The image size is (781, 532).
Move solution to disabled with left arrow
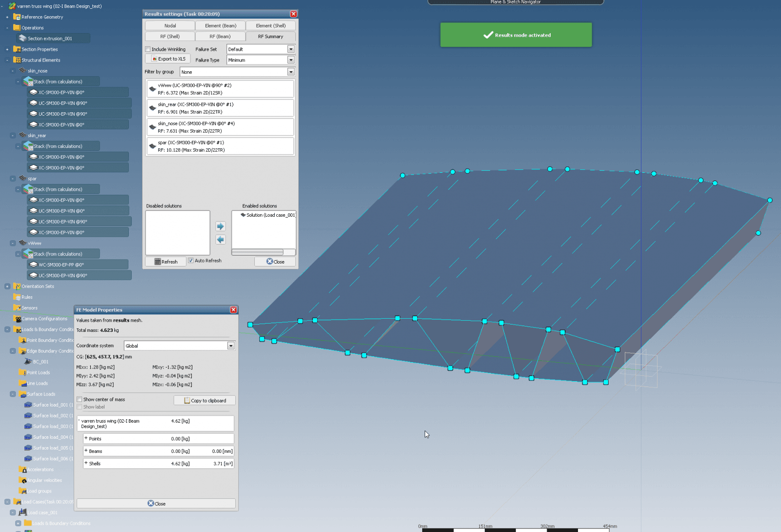pos(221,240)
